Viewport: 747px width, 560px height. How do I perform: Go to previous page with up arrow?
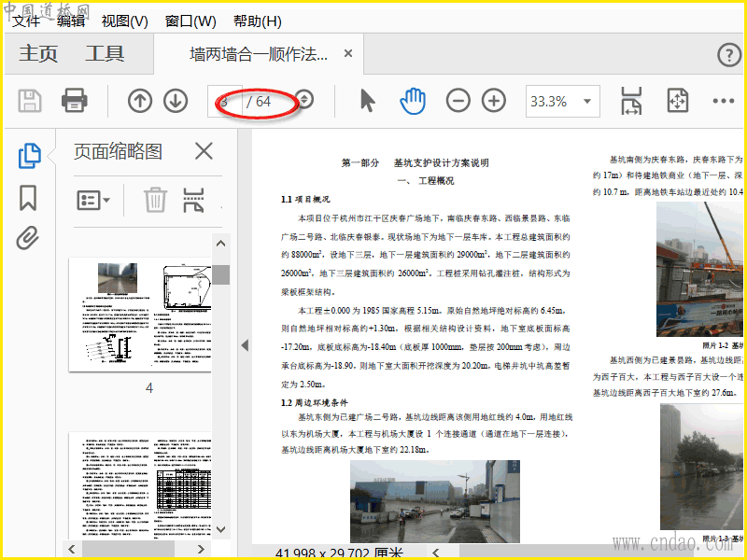[140, 101]
